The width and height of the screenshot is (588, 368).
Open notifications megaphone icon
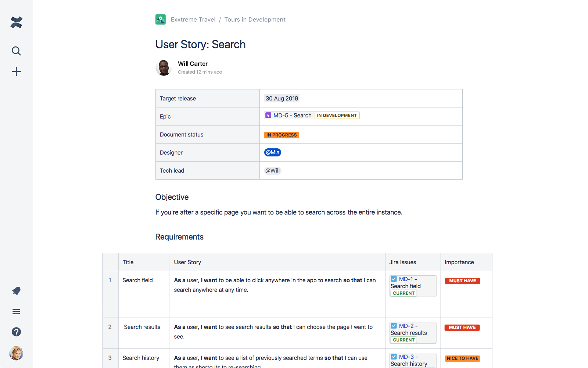[x=16, y=291]
